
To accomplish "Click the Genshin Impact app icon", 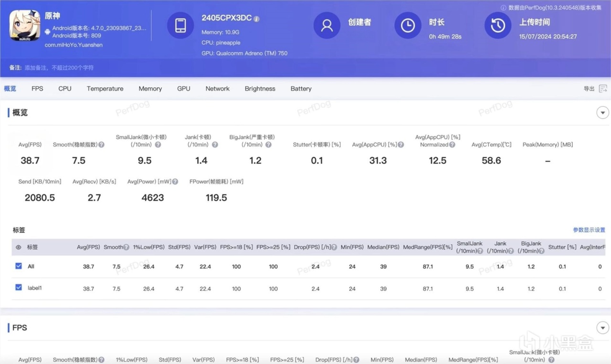I will (x=25, y=25).
